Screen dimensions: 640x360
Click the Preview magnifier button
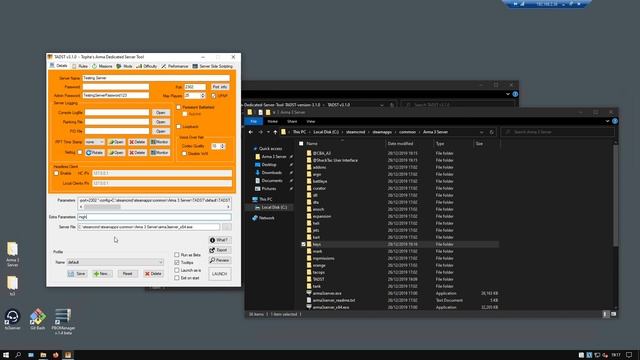[x=220, y=260]
